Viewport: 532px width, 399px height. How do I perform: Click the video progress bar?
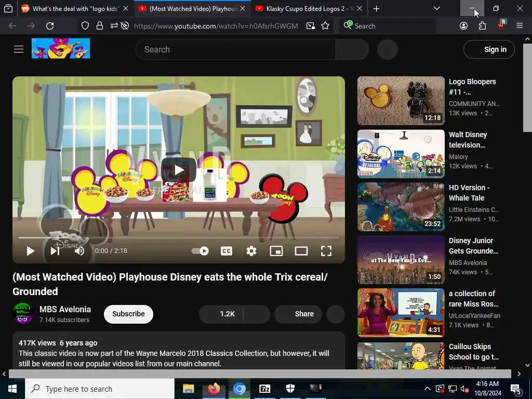coord(179,237)
